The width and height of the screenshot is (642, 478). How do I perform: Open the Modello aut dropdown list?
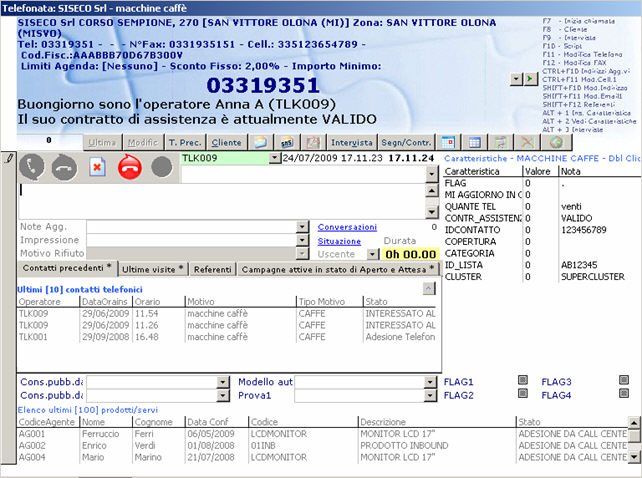pos(431,382)
